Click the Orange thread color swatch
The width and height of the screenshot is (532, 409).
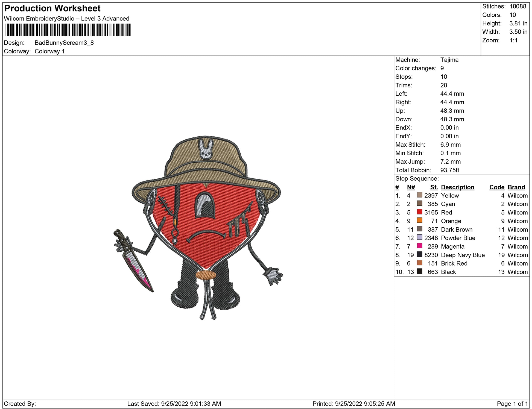pos(419,220)
